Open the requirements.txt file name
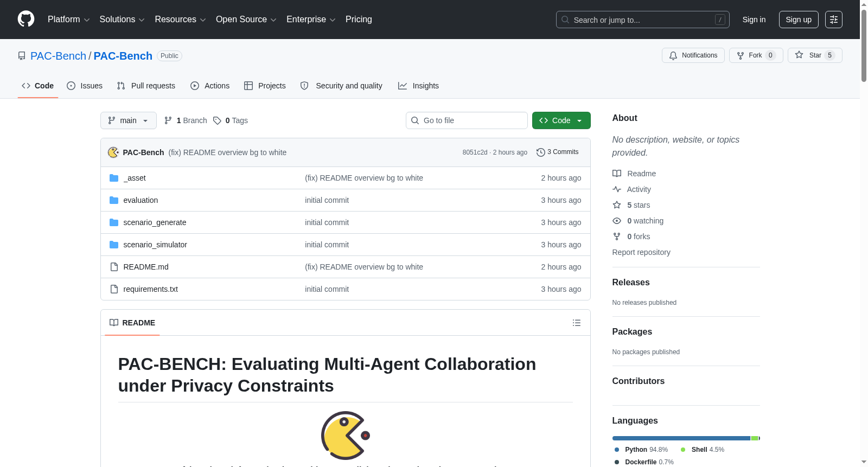This screenshot has height=467, width=868. click(x=150, y=289)
